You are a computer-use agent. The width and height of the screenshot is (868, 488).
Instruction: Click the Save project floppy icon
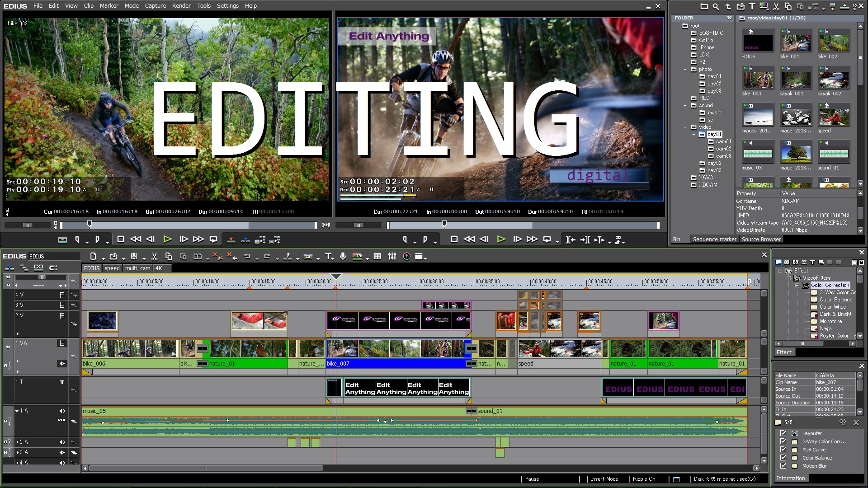pos(134,257)
